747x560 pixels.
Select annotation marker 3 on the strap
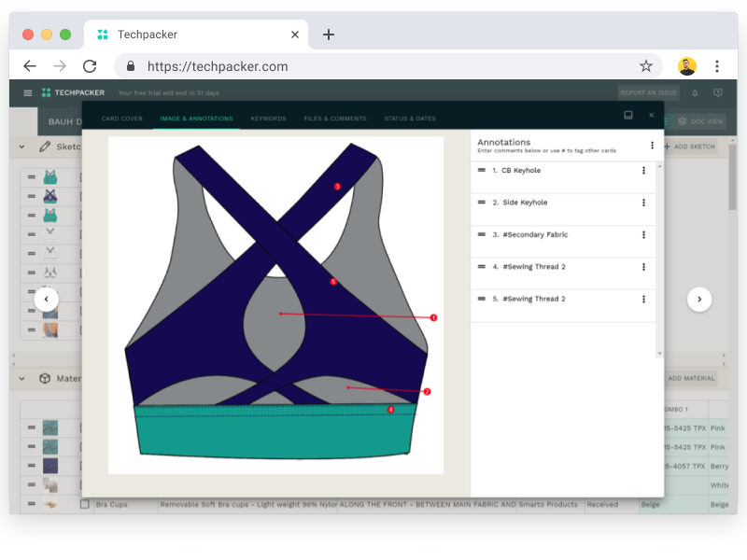point(337,186)
